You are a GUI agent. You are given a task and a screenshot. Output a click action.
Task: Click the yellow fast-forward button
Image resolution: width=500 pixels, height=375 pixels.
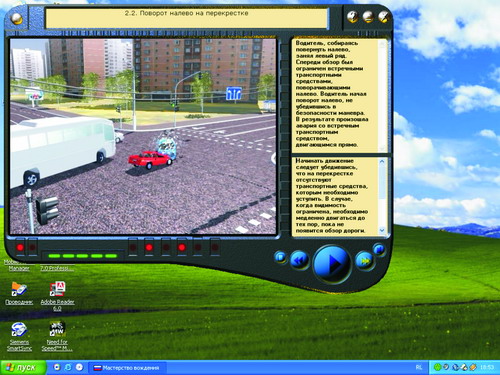365,261
